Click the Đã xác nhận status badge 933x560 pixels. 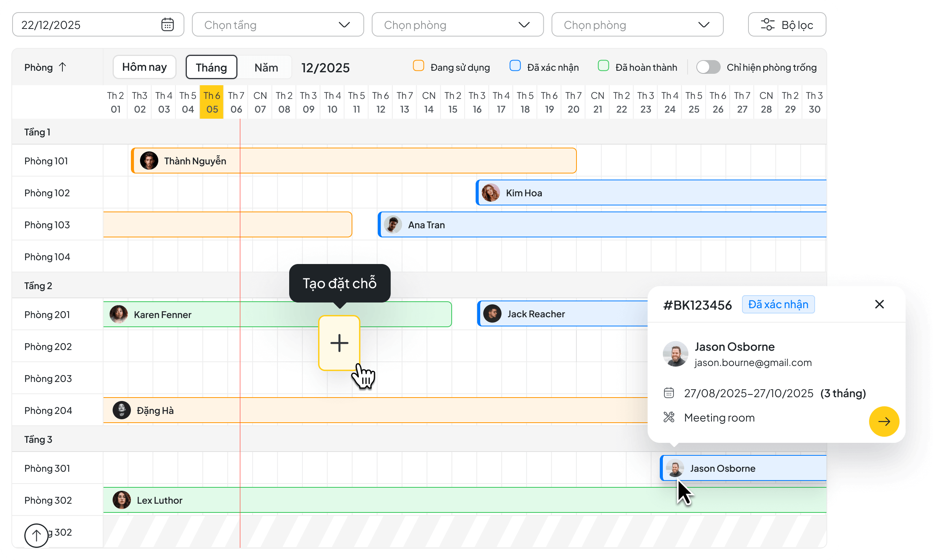pos(778,304)
